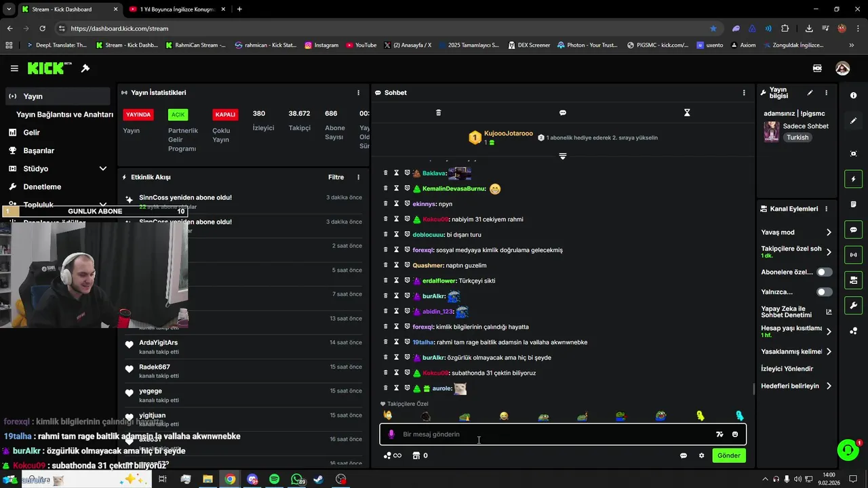Image resolution: width=868 pixels, height=488 pixels.
Task: Expand Yasaklanmış kelimeler option
Action: [x=829, y=352]
